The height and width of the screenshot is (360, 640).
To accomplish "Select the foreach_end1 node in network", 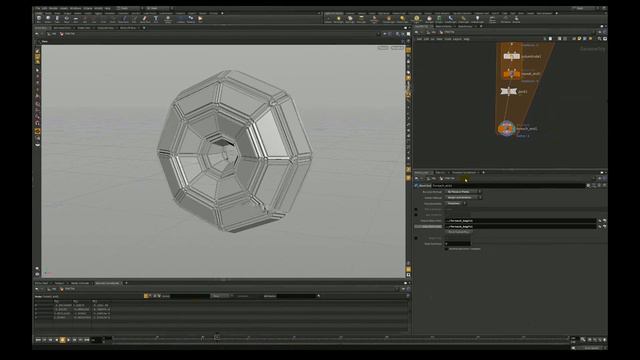I will (x=511, y=74).
